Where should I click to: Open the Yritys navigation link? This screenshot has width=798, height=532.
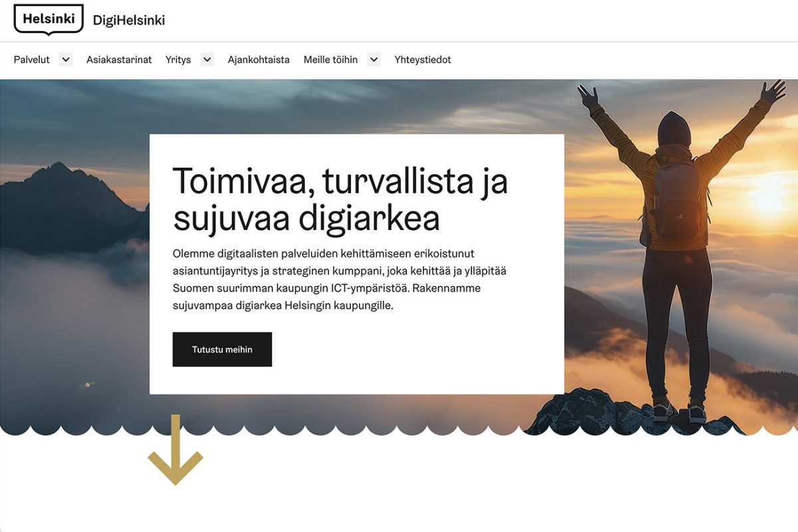178,60
